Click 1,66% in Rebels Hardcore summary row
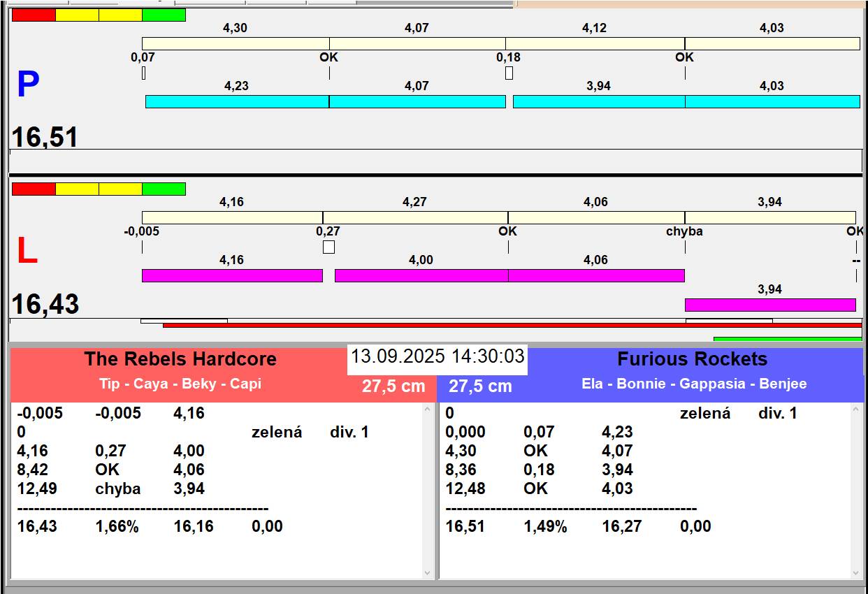Viewport: 868px width, 594px height. pos(117,526)
